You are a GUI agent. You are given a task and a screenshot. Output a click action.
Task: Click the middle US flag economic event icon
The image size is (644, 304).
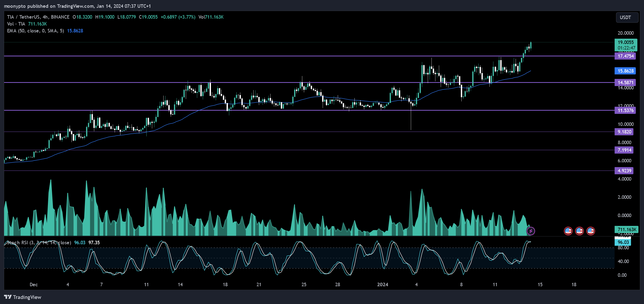click(579, 231)
